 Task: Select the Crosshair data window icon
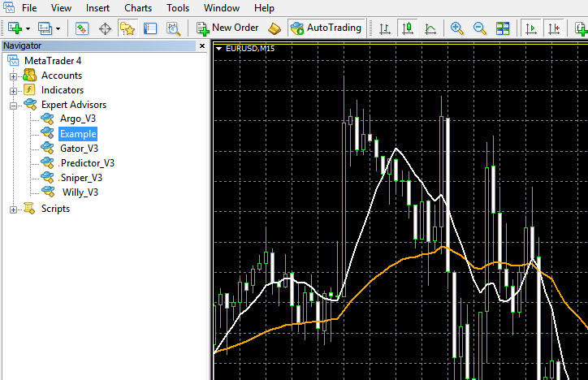105,28
